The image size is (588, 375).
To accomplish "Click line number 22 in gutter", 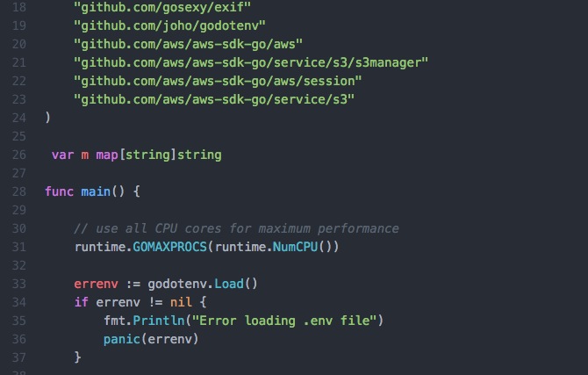I will (x=19, y=81).
